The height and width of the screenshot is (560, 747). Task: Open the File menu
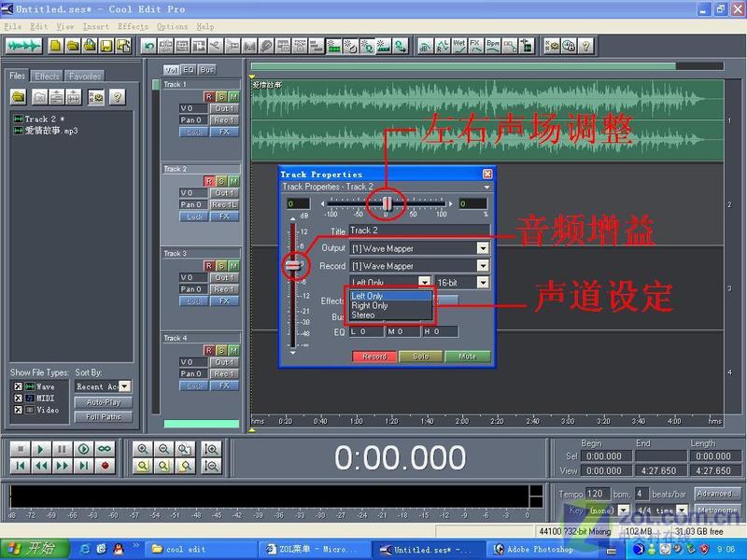point(13,27)
